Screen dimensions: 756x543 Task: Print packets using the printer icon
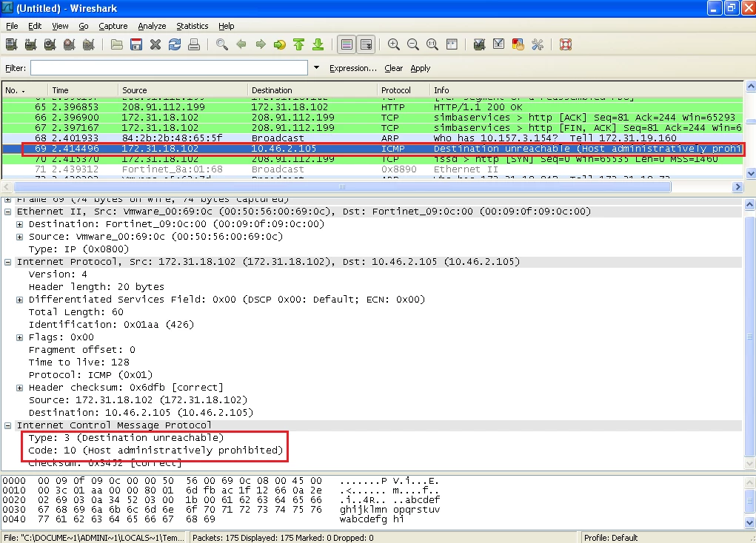point(194,45)
